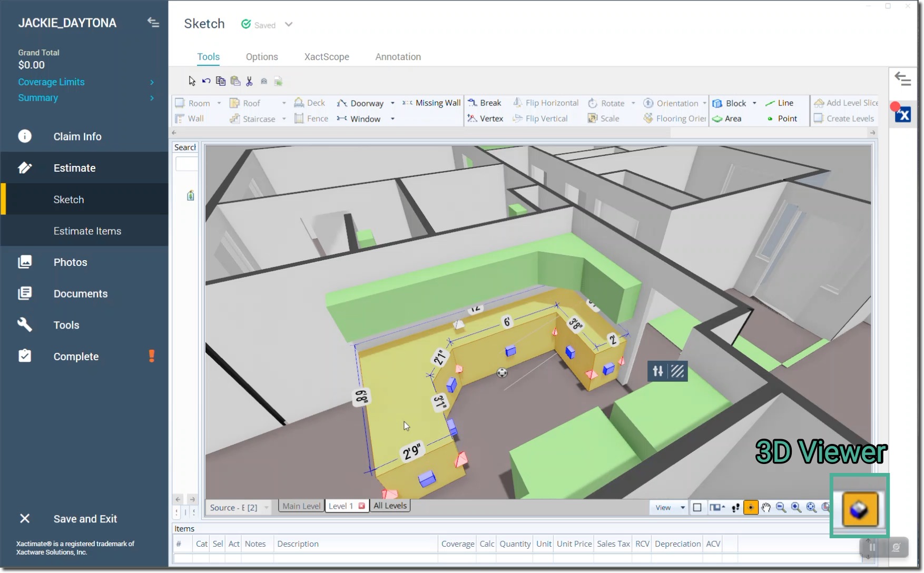Expand the right side panel

tap(903, 79)
